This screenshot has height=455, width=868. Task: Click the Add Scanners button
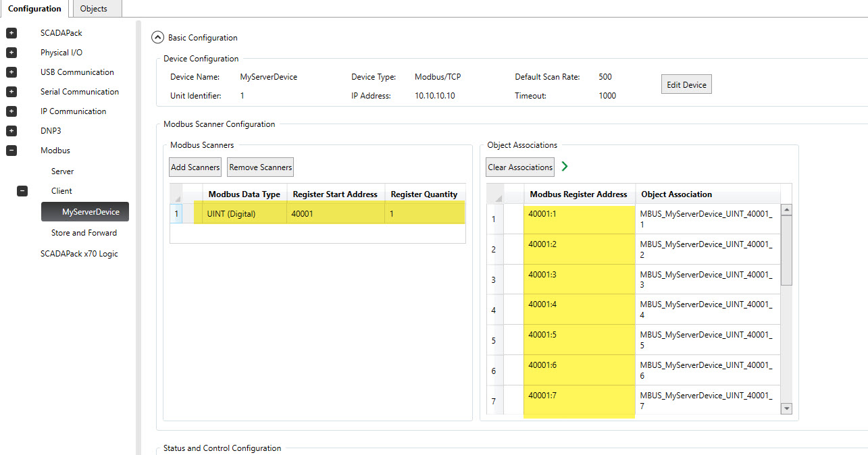pos(195,167)
